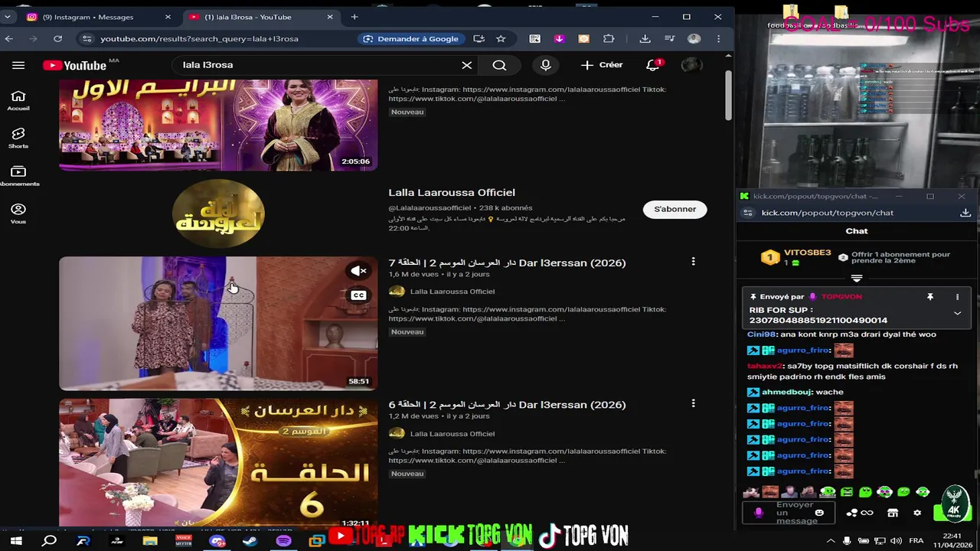This screenshot has height=551, width=980.
Task: Open the Extensions puzzle-piece menu
Action: [x=609, y=38]
